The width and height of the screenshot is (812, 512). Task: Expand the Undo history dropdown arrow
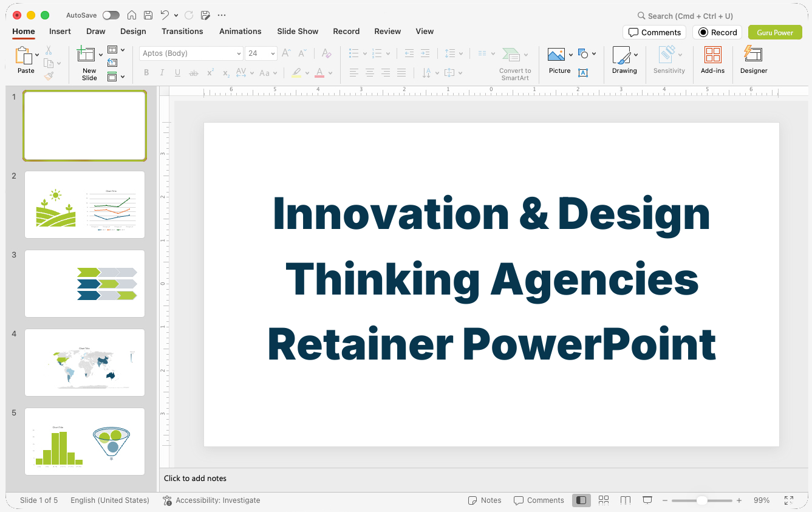(176, 15)
